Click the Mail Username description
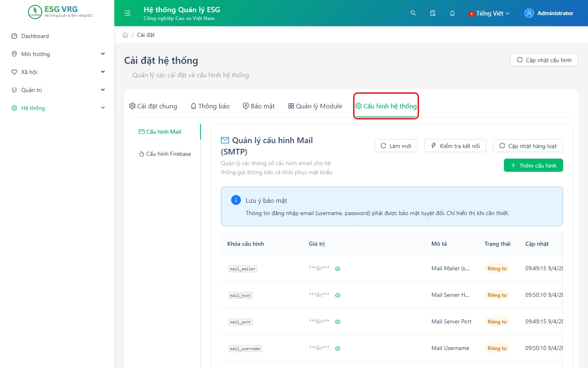Screen dimensions: 588x368 click(x=450, y=348)
